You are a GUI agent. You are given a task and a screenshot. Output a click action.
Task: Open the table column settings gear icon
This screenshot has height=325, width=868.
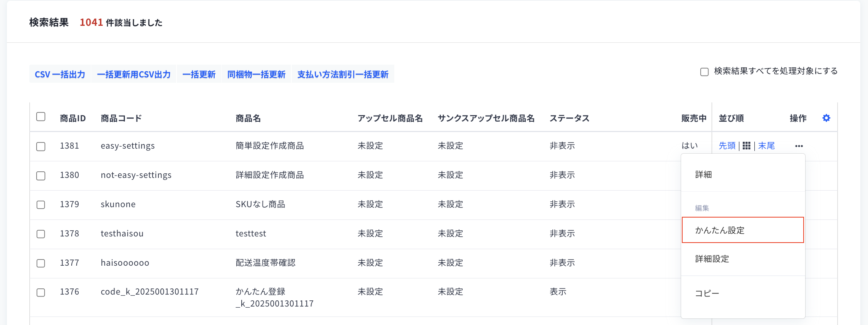(826, 118)
